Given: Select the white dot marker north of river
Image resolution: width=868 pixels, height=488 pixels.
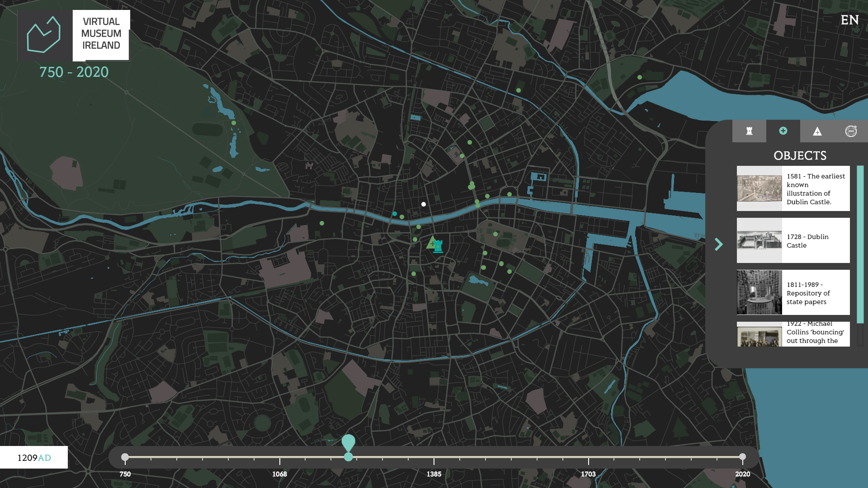Looking at the screenshot, I should [x=424, y=204].
